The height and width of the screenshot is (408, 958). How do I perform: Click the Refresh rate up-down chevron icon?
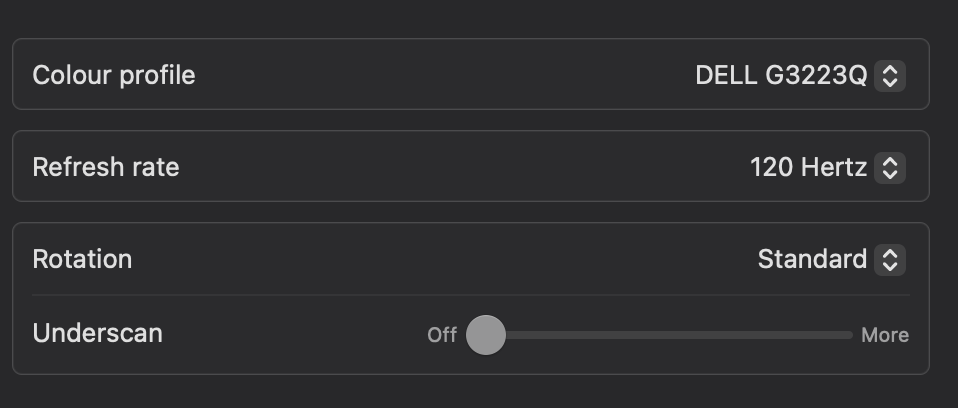(x=890, y=167)
